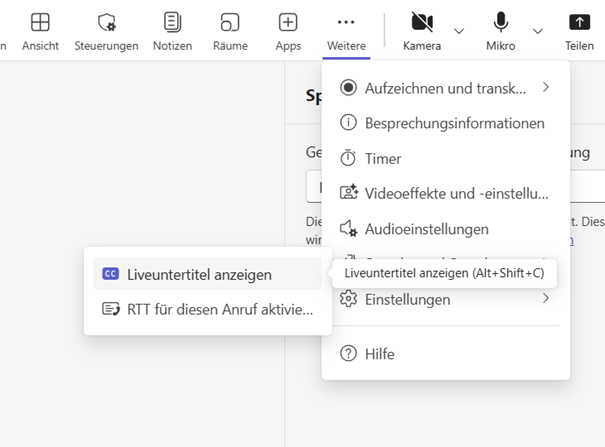Click the question mark Hilfe icon
Viewport: 605px width, 447px height.
[x=348, y=353]
